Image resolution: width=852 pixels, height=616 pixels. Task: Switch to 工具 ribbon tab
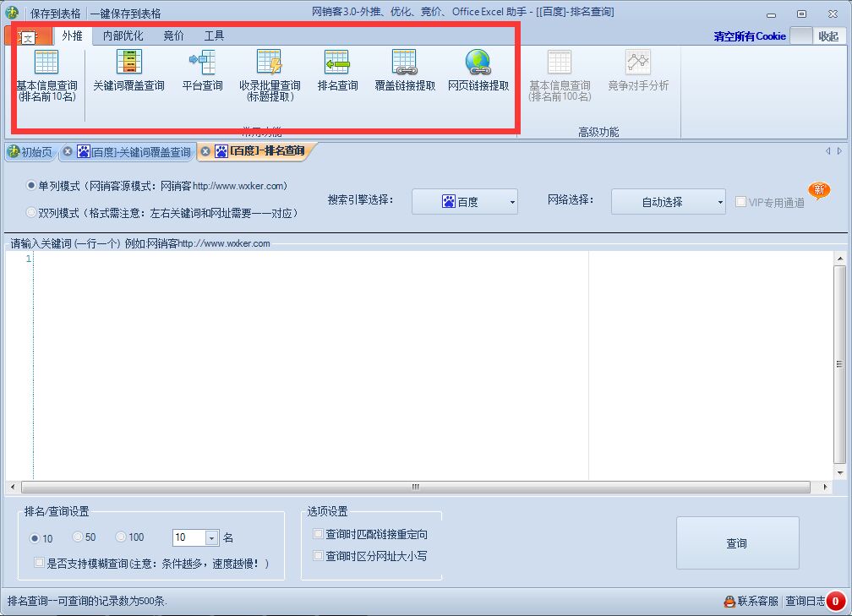click(214, 35)
